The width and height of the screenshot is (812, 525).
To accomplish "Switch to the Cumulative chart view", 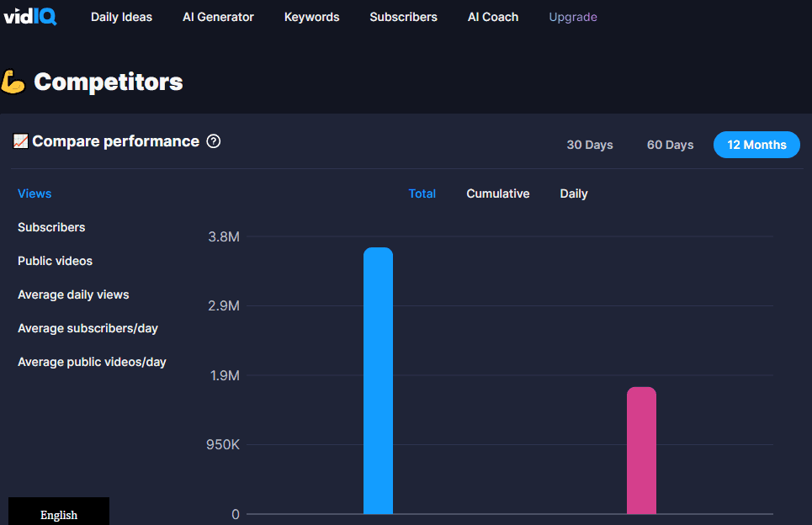I will (497, 194).
